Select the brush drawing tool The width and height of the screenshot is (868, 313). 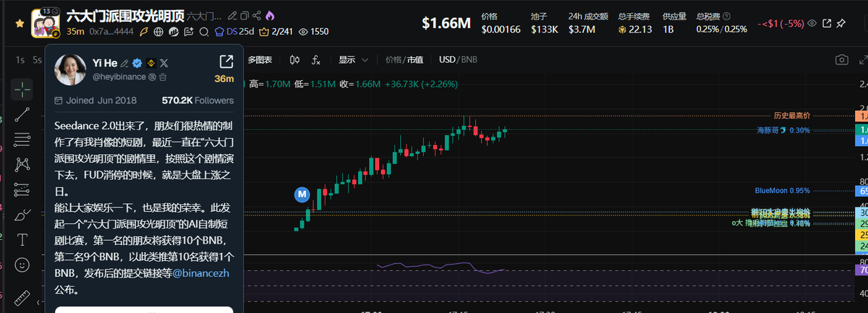point(22,215)
